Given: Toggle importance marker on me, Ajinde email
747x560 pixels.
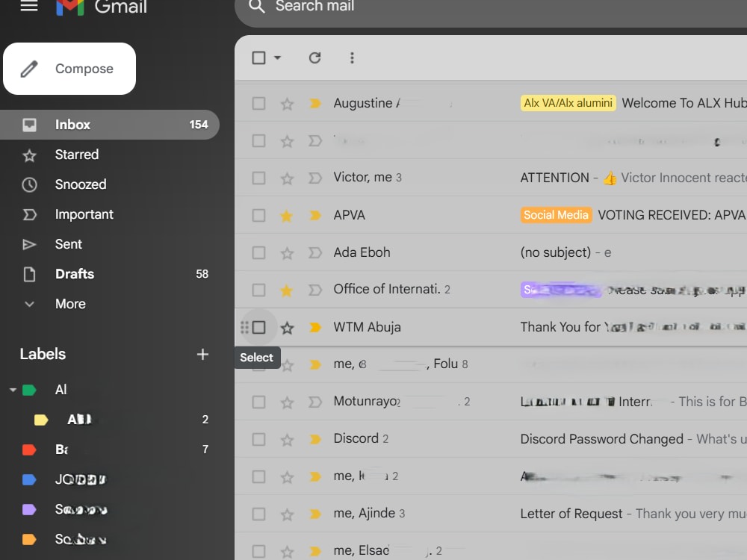Looking at the screenshot, I should [x=315, y=514].
